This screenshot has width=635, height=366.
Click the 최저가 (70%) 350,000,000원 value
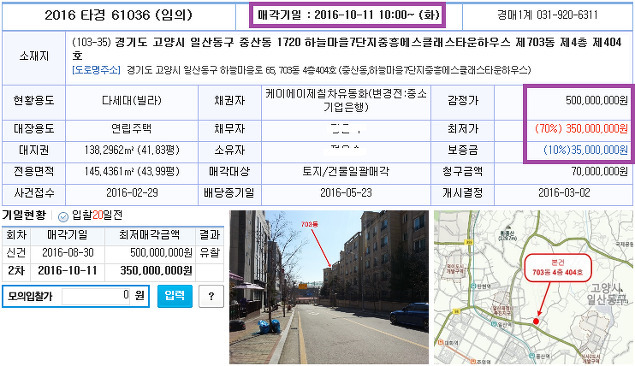point(581,129)
